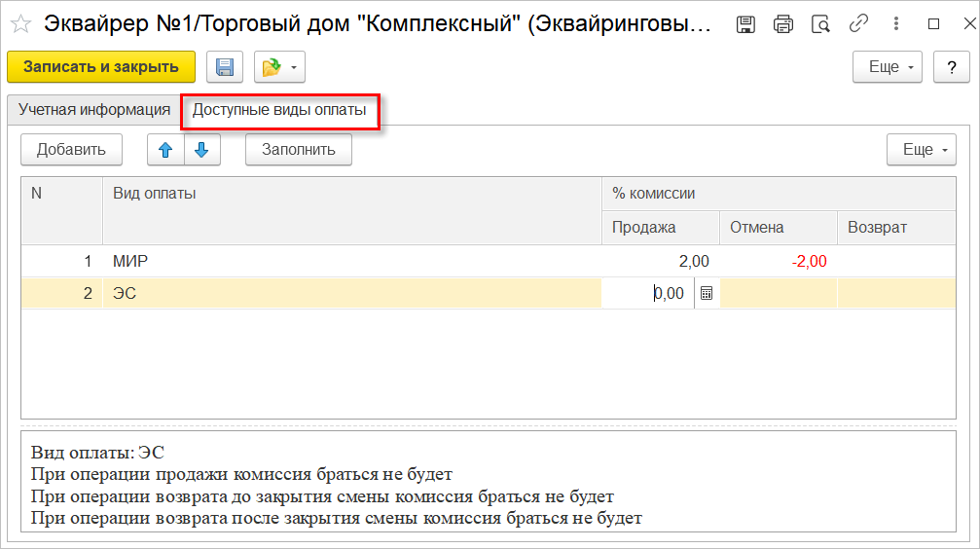This screenshot has width=980, height=549.
Task: Click the Добавить button
Action: click(71, 150)
